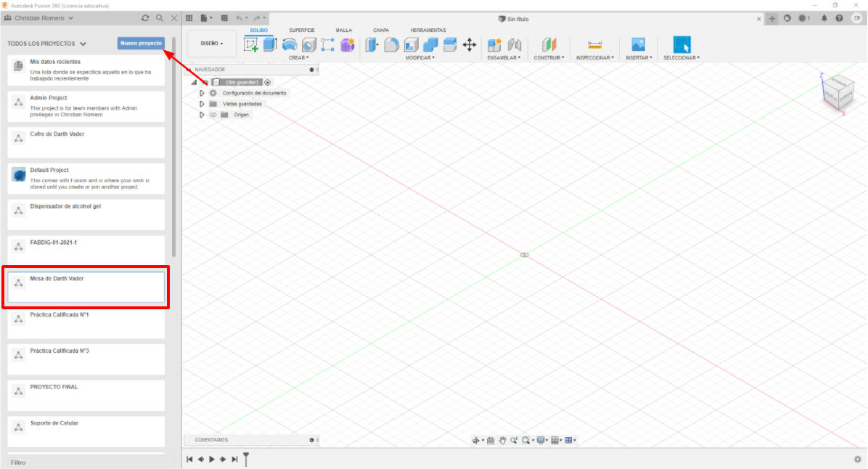Click the Look At icon
868x469 pixels.
click(x=491, y=440)
